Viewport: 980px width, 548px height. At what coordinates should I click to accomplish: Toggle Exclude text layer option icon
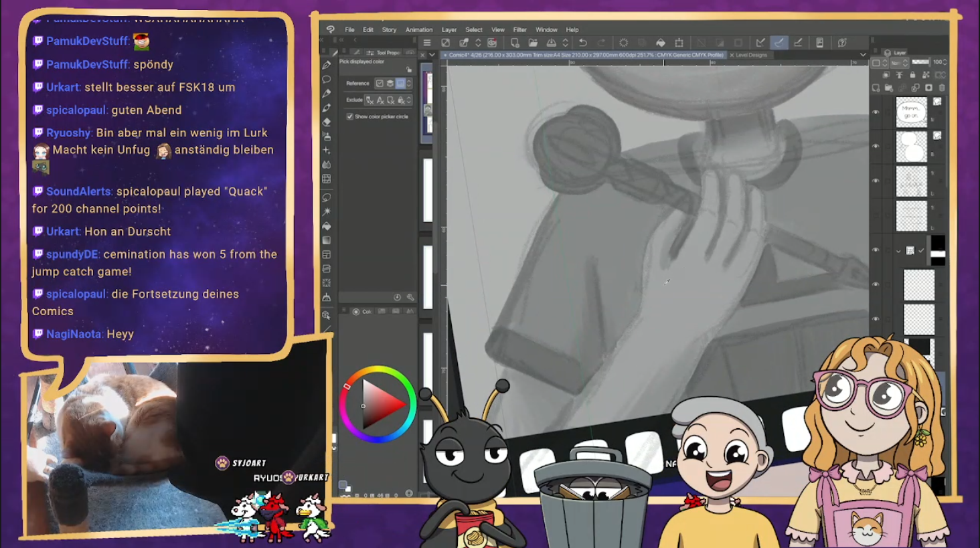380,100
